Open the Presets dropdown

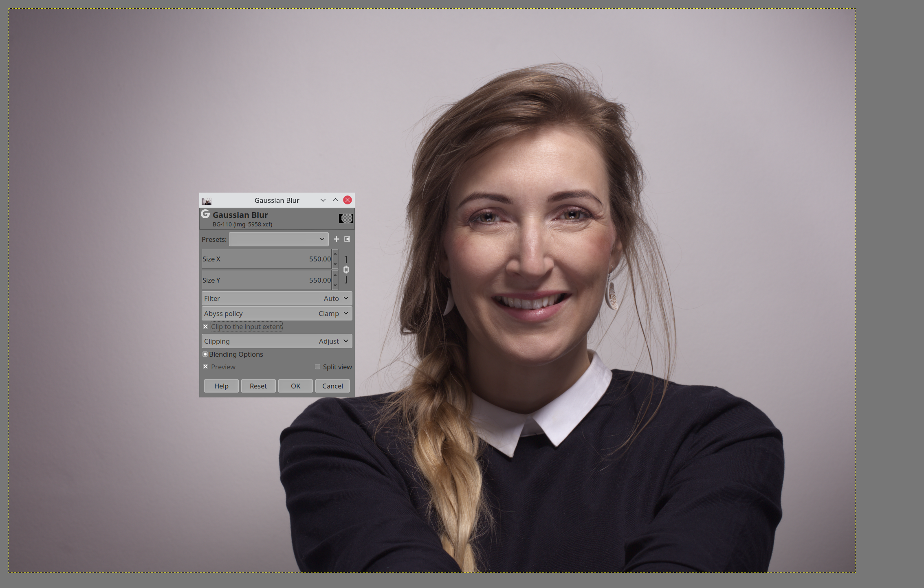pyautogui.click(x=279, y=239)
